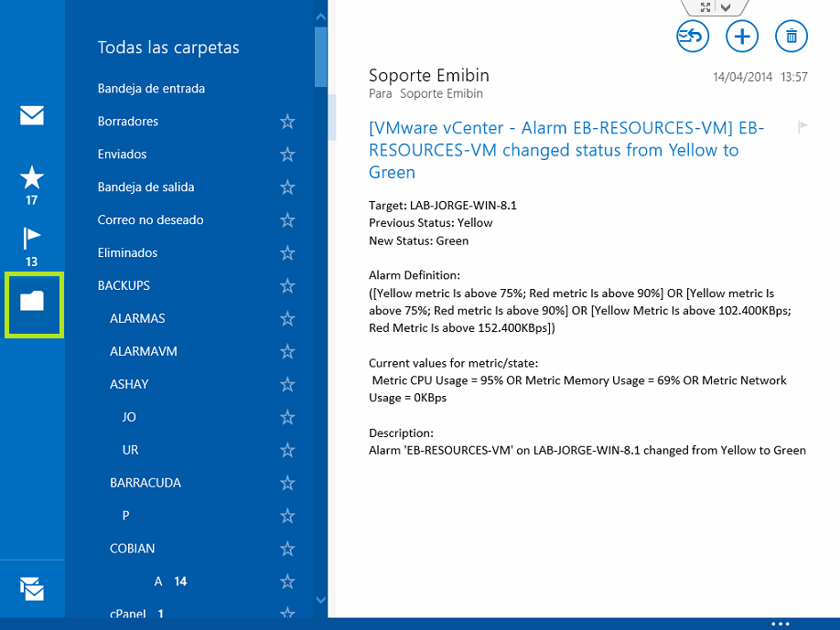The height and width of the screenshot is (630, 840).
Task: Click the blue VMware vCenter alarm subject
Action: 566,150
